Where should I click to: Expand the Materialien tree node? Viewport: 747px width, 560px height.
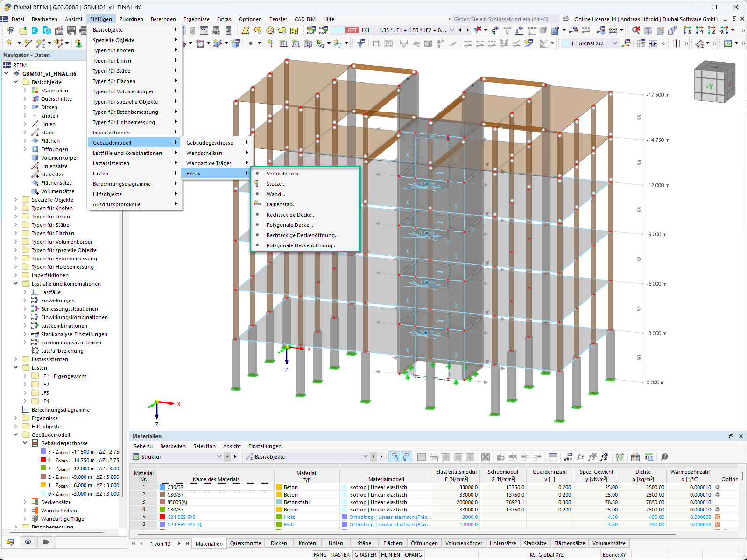point(25,91)
